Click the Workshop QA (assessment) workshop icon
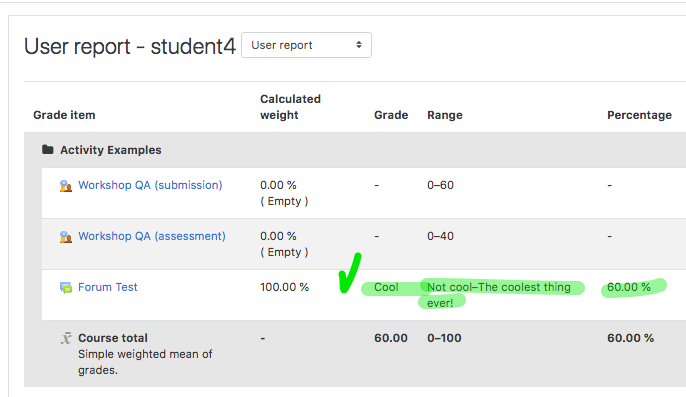 [66, 237]
